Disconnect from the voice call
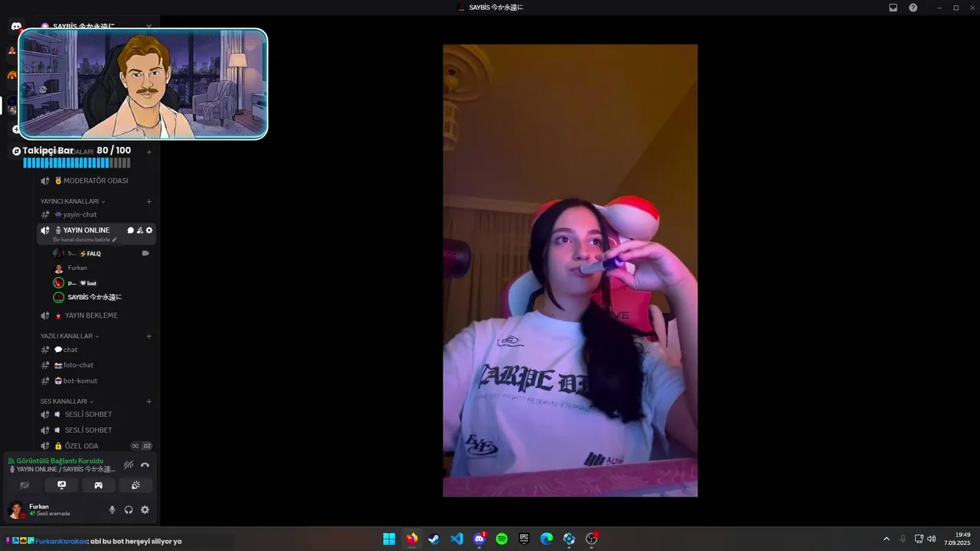 click(145, 465)
